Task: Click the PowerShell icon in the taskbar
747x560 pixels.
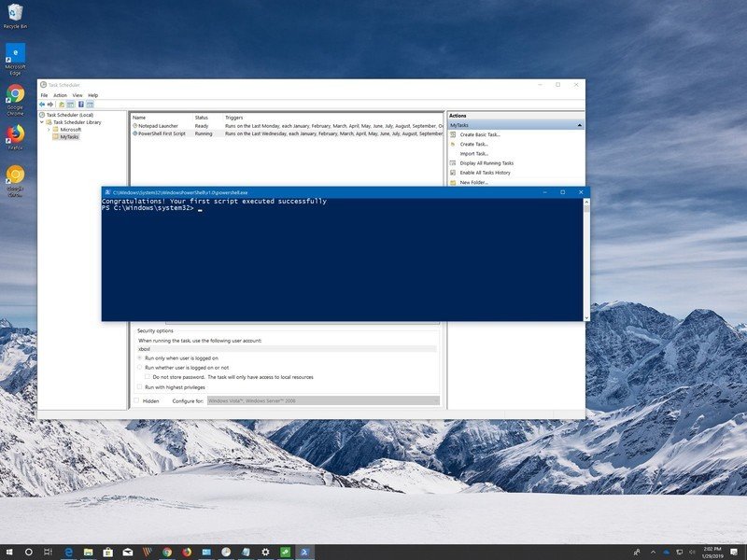Action: tap(305, 552)
